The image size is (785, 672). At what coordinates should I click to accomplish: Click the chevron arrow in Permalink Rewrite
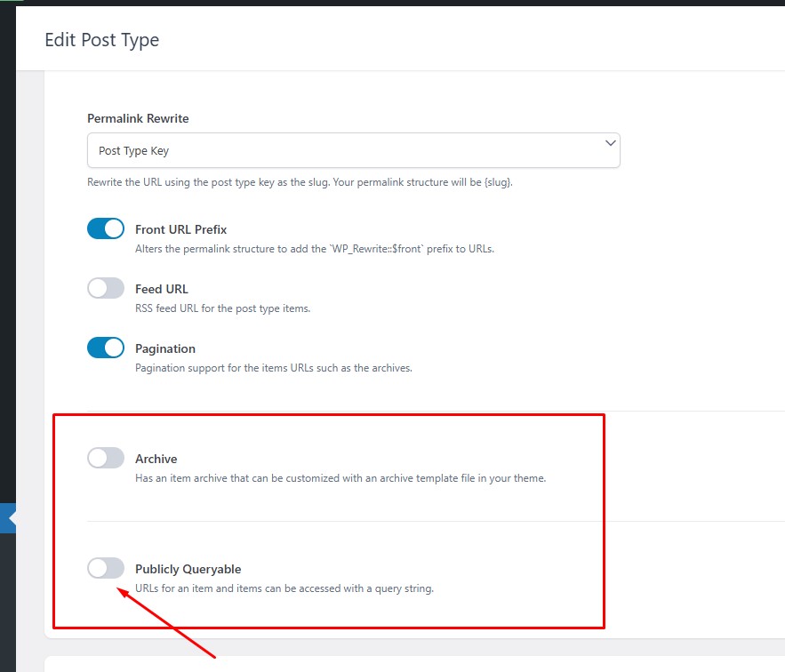coord(610,143)
